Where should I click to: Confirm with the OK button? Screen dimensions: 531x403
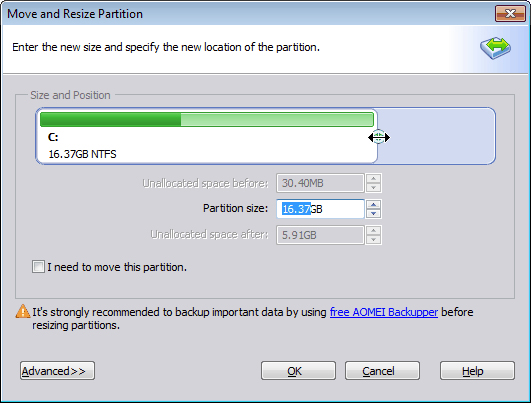(x=298, y=371)
